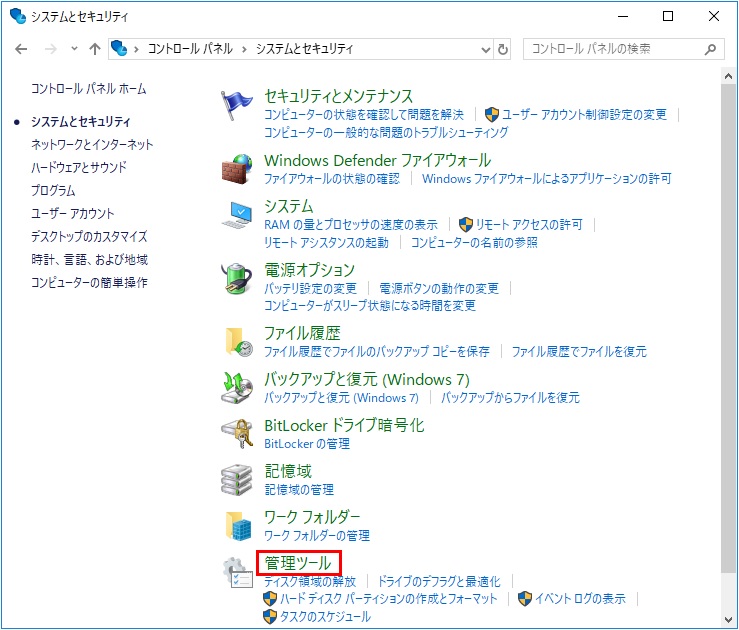Click the 電源オプション battery icon
This screenshot has width=739, height=630.
[x=237, y=278]
